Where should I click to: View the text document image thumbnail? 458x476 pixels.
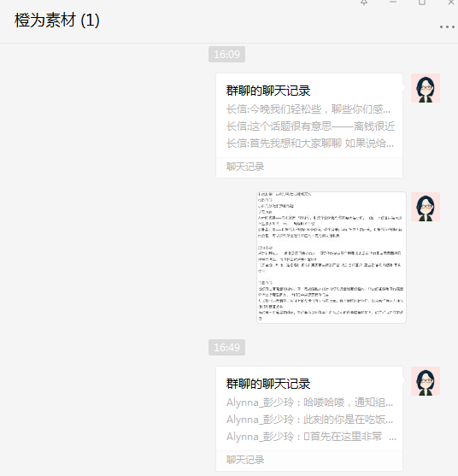pyautogui.click(x=332, y=257)
